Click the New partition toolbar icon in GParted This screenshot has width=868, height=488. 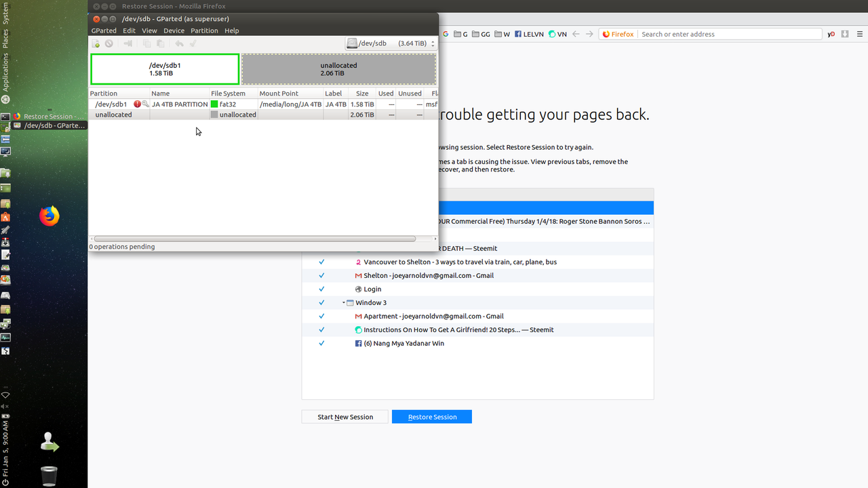(96, 43)
